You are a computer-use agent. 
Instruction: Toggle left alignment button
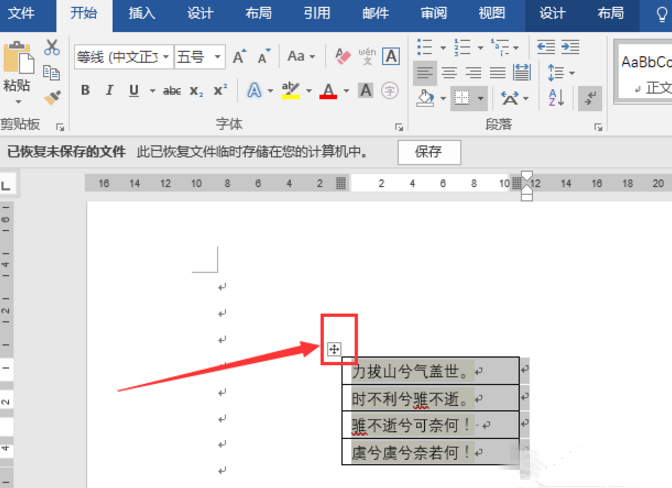(x=425, y=73)
